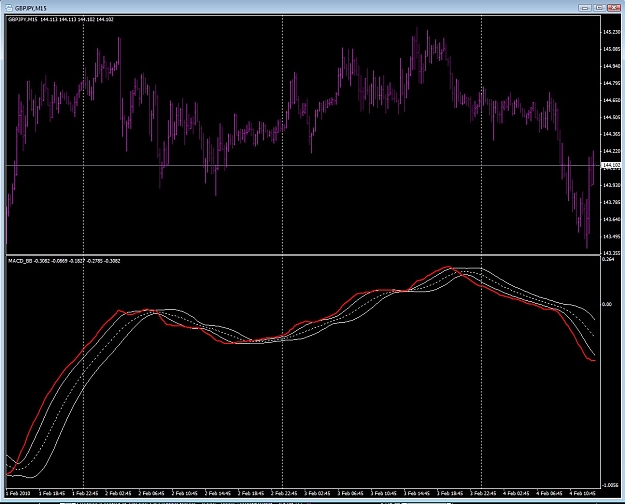This screenshot has width=625, height=504.
Task: Click the 144.795 price scale label
Action: (x=611, y=83)
